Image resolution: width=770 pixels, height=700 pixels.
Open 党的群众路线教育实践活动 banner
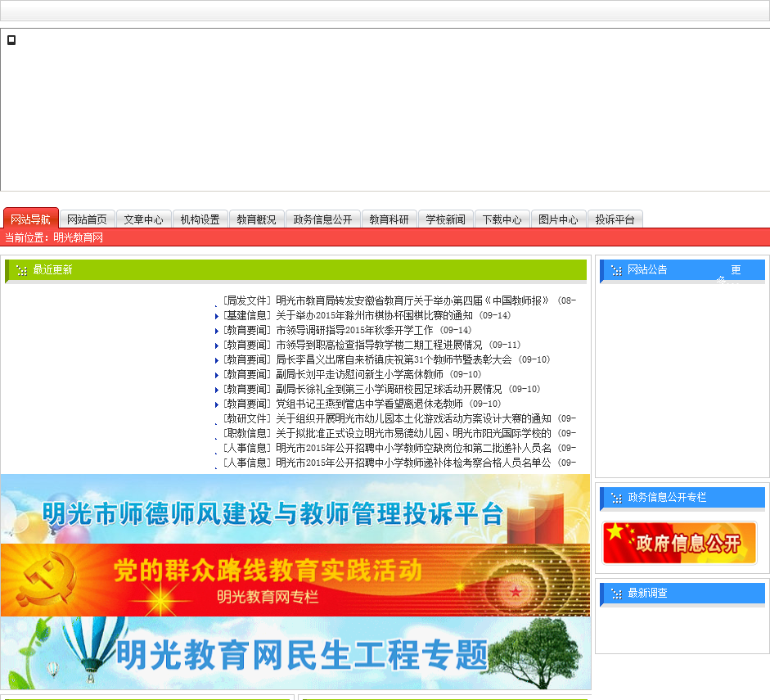pyautogui.click(x=295, y=580)
